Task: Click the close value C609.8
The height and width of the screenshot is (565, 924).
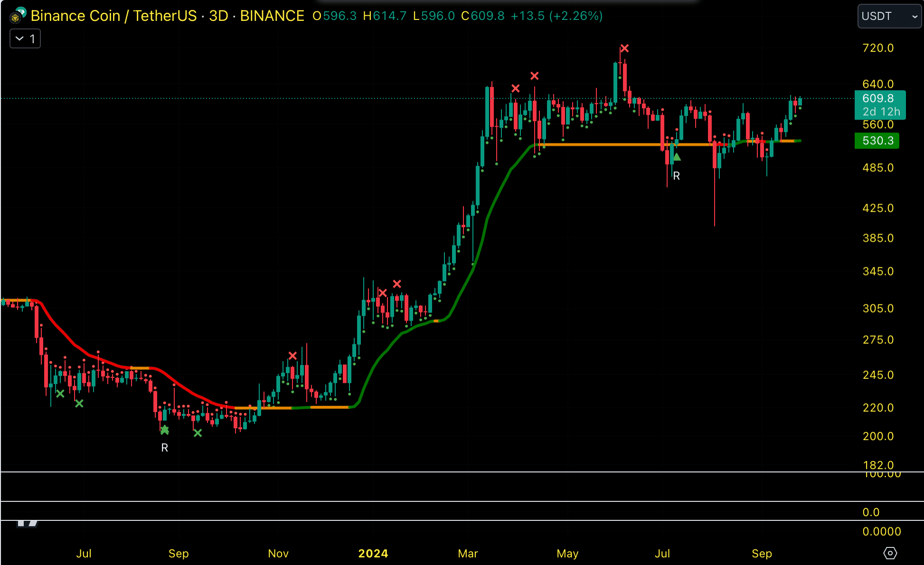Action: click(483, 16)
